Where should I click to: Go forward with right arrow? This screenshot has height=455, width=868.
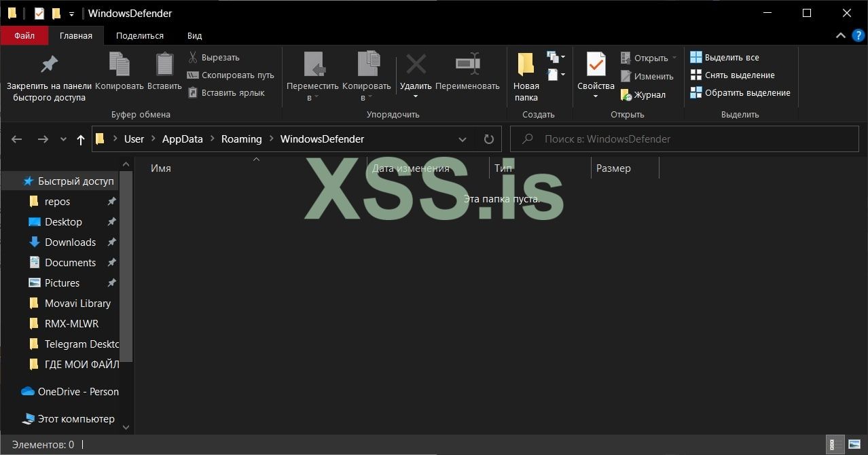(43, 139)
